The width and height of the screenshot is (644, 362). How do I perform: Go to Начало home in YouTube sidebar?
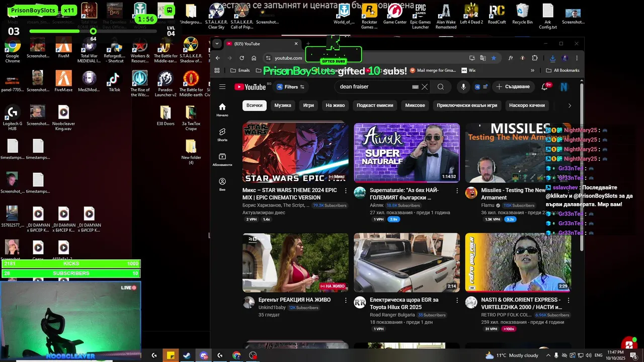tap(222, 110)
